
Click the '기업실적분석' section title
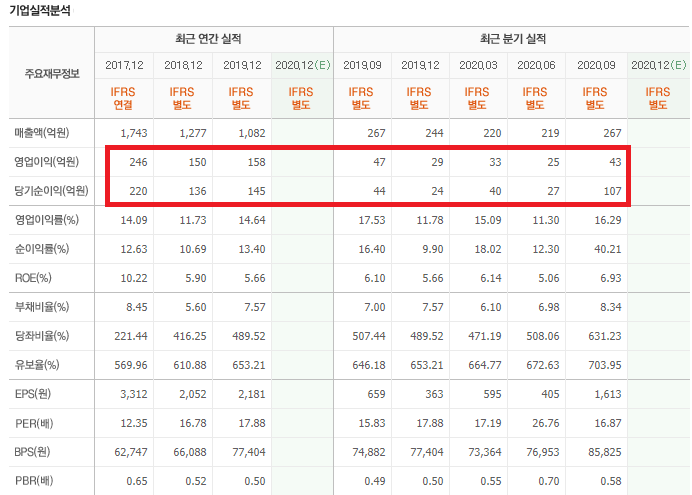point(40,11)
